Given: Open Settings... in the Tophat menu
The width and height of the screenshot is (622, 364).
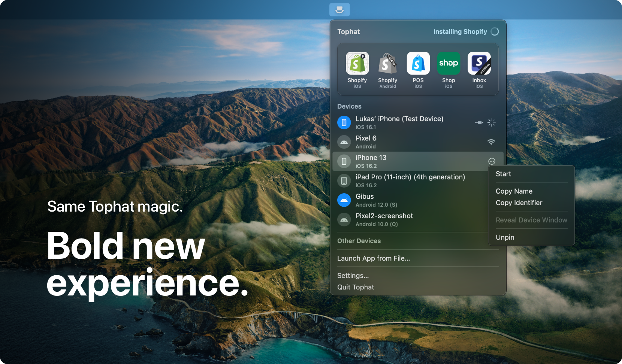Looking at the screenshot, I should coord(353,276).
